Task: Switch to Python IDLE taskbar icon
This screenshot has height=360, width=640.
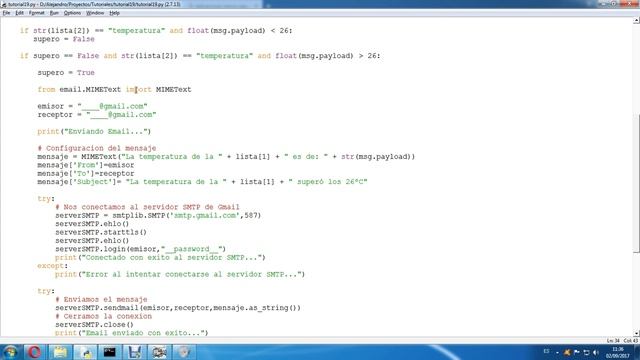Action: click(85, 352)
